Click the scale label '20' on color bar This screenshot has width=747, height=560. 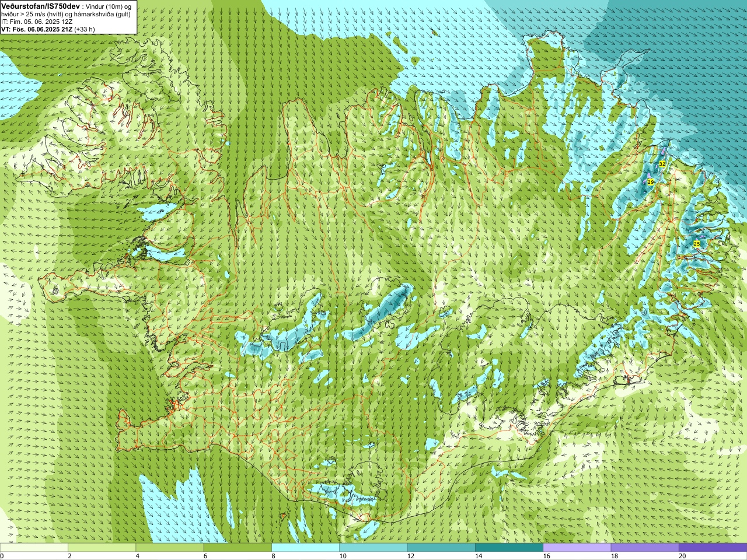point(682,556)
